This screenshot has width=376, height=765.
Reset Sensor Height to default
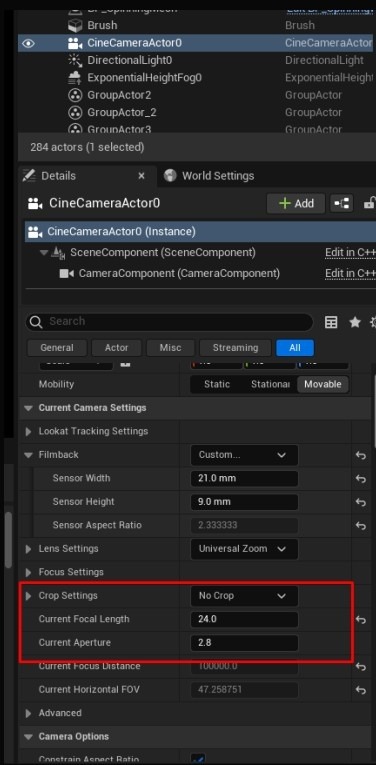coord(361,502)
